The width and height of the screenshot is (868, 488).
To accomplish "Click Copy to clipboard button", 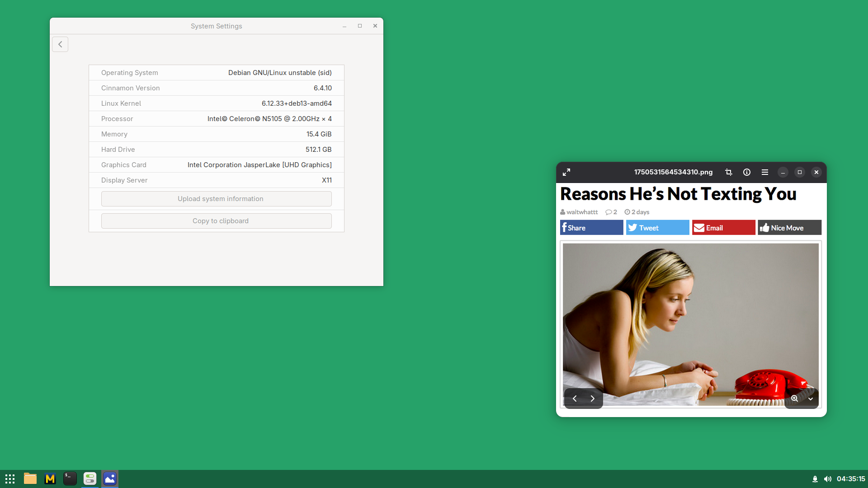I will pos(217,221).
